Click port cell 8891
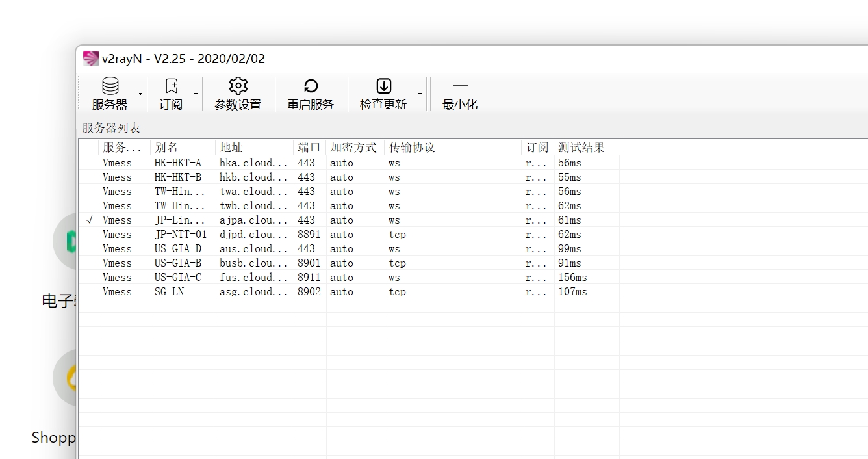868x459 pixels. pos(309,234)
